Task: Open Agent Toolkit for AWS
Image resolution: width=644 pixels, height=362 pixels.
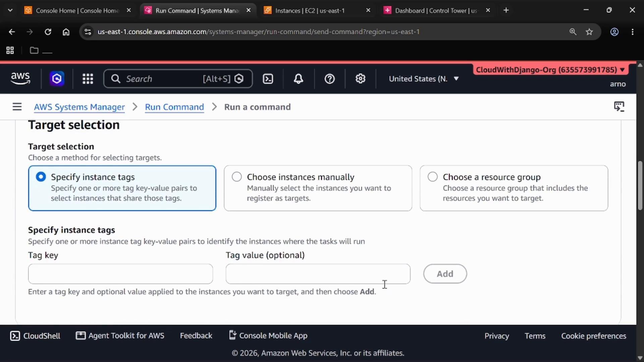Action: [x=120, y=336]
